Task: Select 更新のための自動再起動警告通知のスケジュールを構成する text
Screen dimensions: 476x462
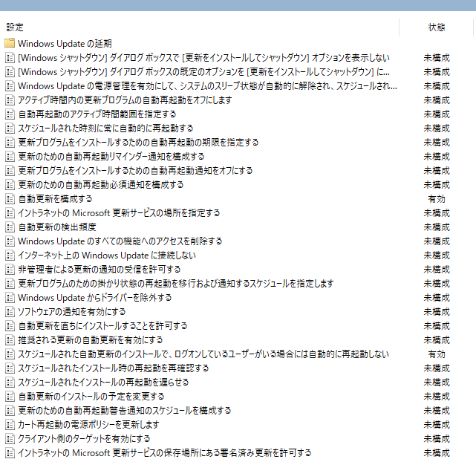Action: click(125, 411)
